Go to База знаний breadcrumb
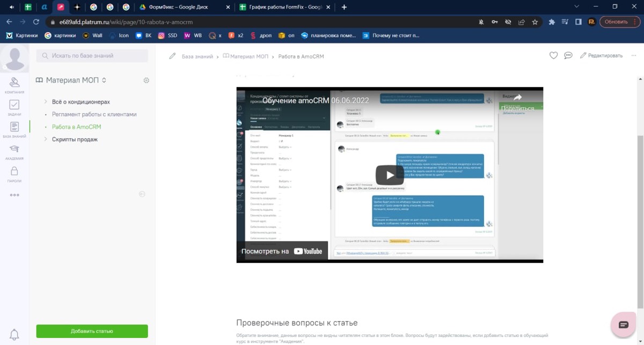The image size is (644, 345). [x=197, y=56]
